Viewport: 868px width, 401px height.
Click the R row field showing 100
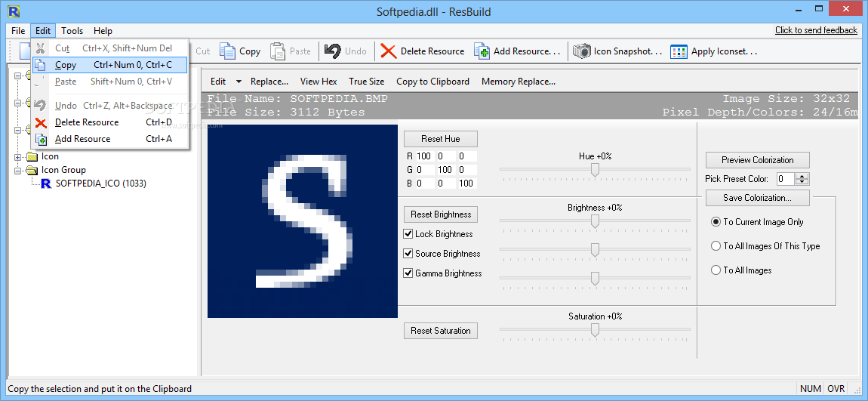[424, 156]
